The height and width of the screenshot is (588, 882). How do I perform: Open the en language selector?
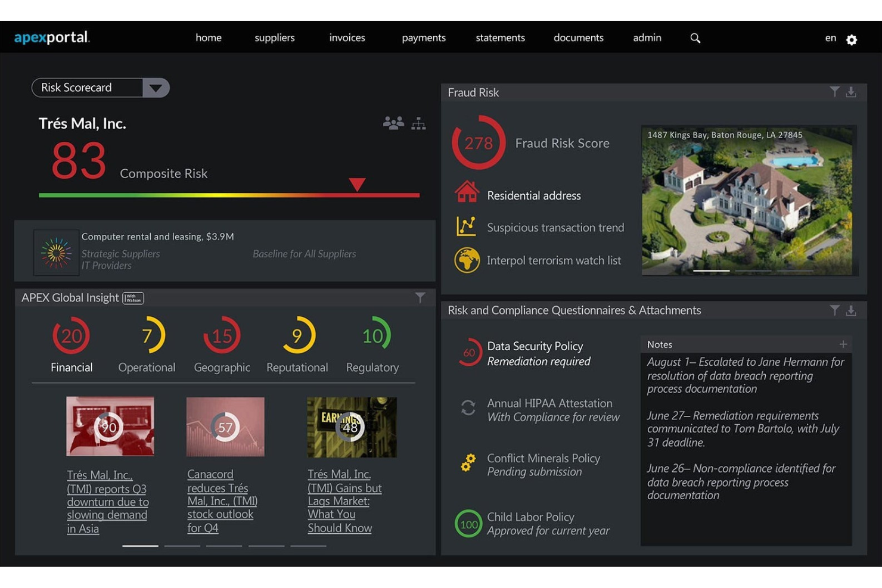click(x=830, y=38)
